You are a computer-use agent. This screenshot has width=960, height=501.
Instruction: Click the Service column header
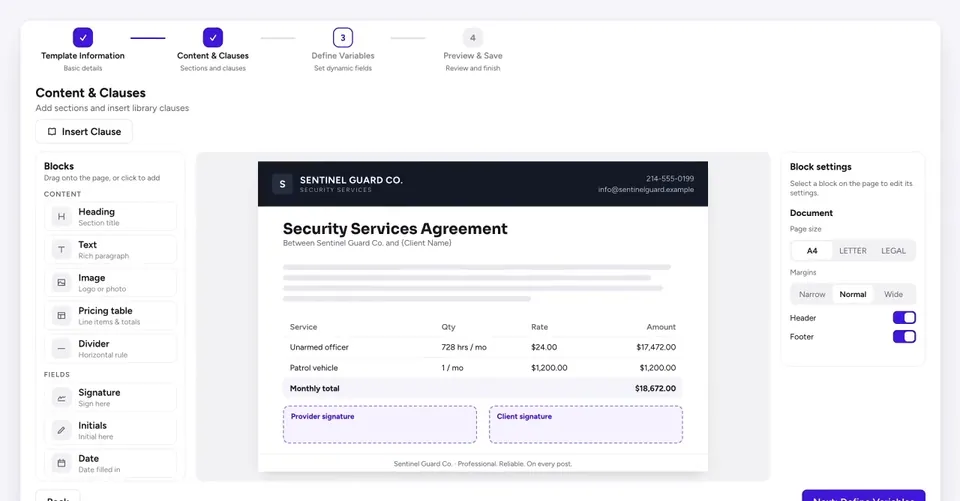[x=303, y=327]
